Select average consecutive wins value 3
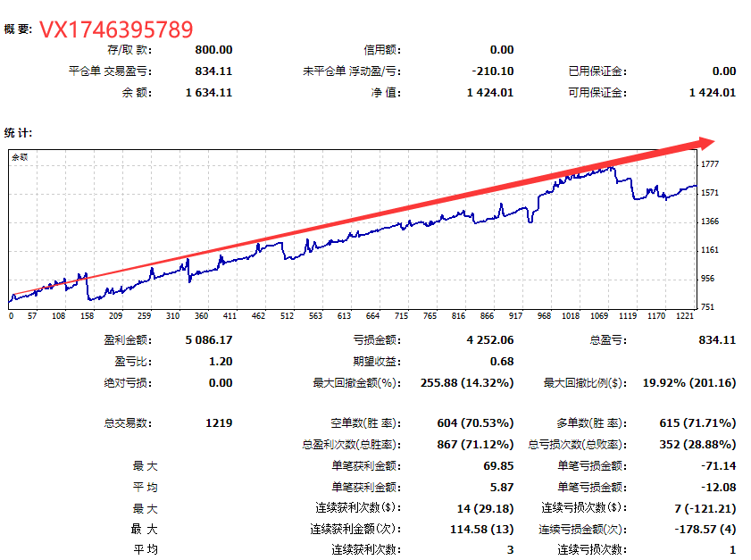The width and height of the screenshot is (751, 560). (511, 550)
